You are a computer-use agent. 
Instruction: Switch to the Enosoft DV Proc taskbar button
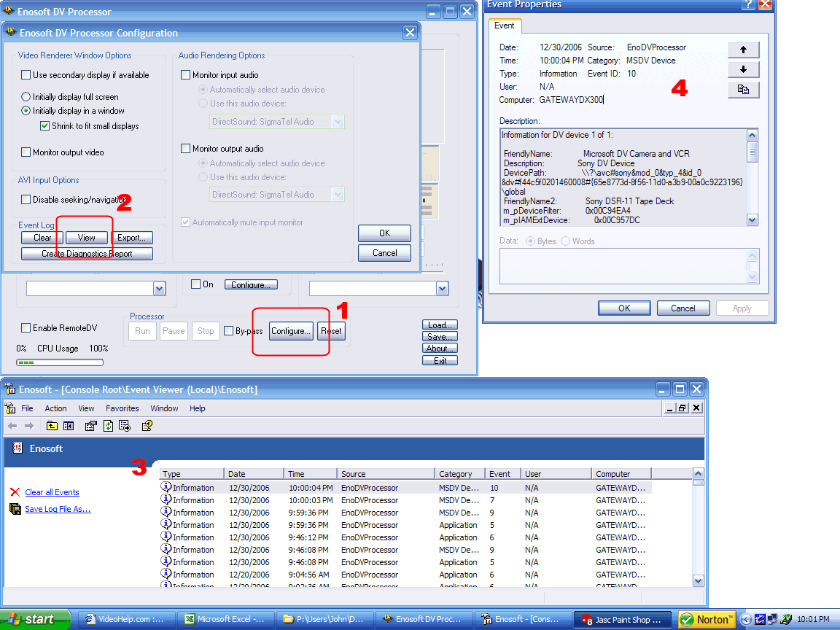pos(424,619)
